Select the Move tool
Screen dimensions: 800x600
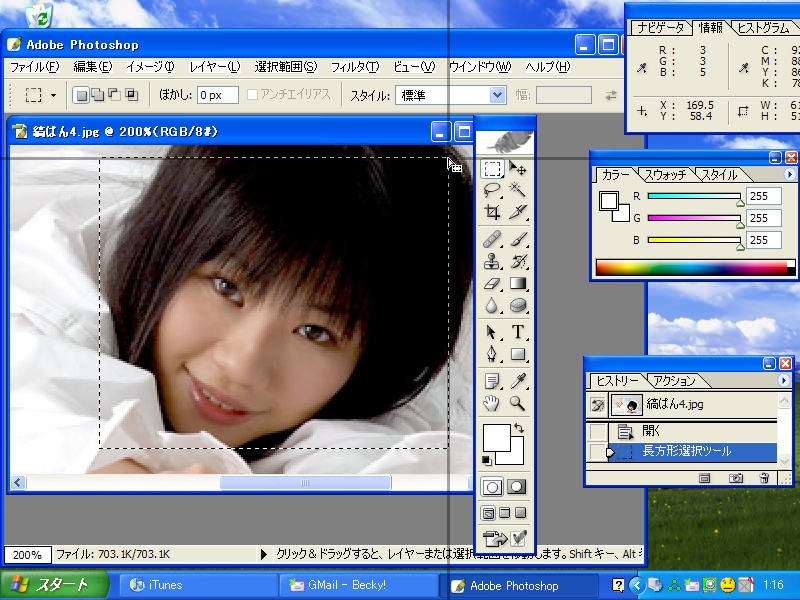click(518, 168)
